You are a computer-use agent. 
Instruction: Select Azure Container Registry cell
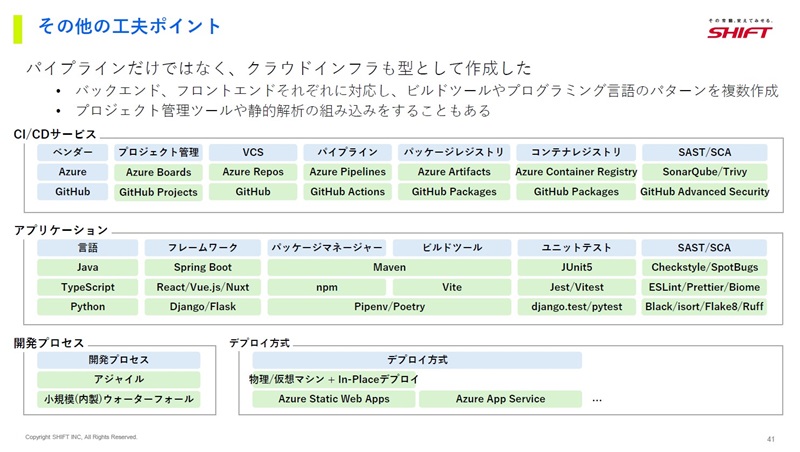click(x=576, y=172)
